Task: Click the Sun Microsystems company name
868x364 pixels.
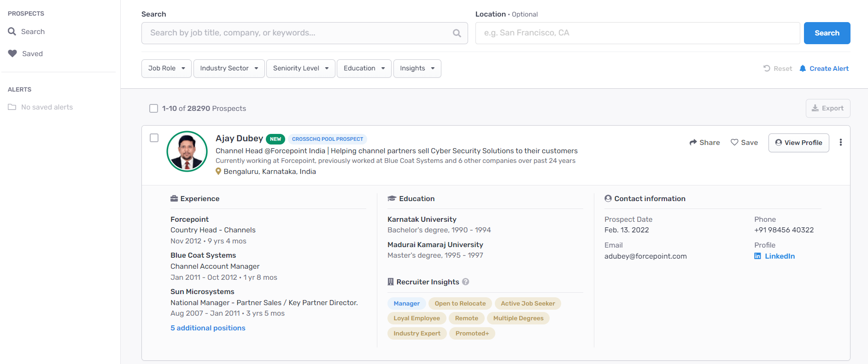Action: 202,292
